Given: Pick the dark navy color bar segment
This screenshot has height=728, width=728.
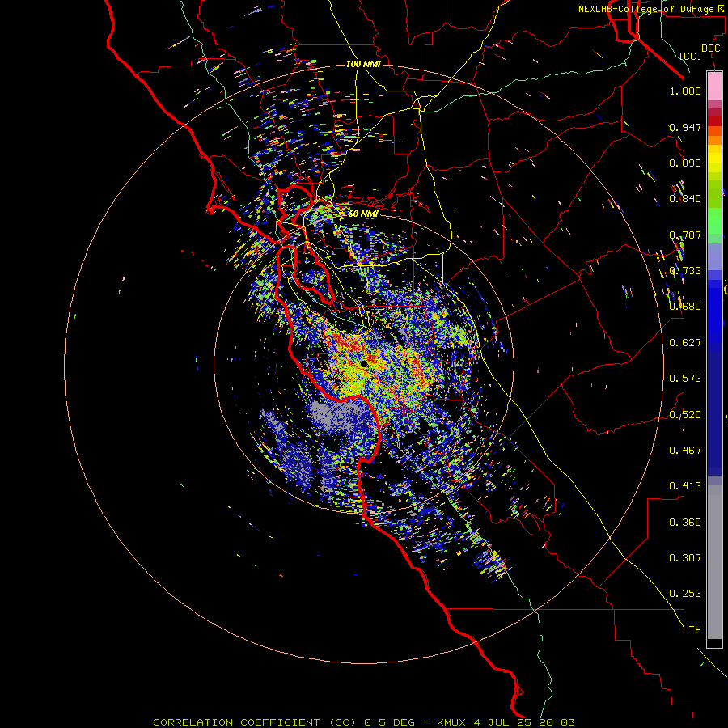Looking at the screenshot, I should click(x=714, y=408).
